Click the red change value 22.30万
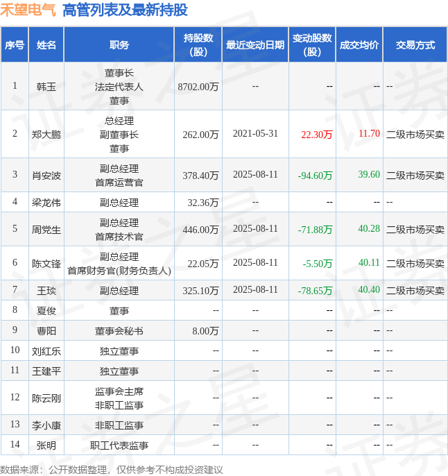 pos(317,135)
